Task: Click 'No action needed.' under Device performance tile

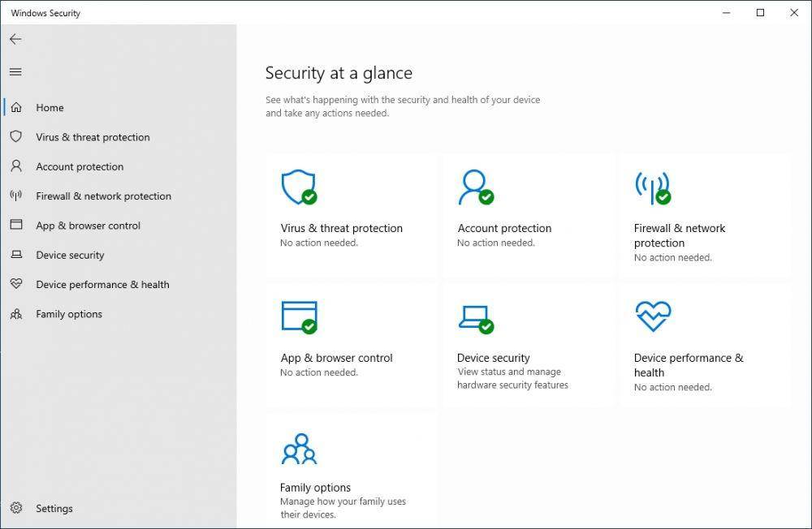Action: (x=672, y=387)
